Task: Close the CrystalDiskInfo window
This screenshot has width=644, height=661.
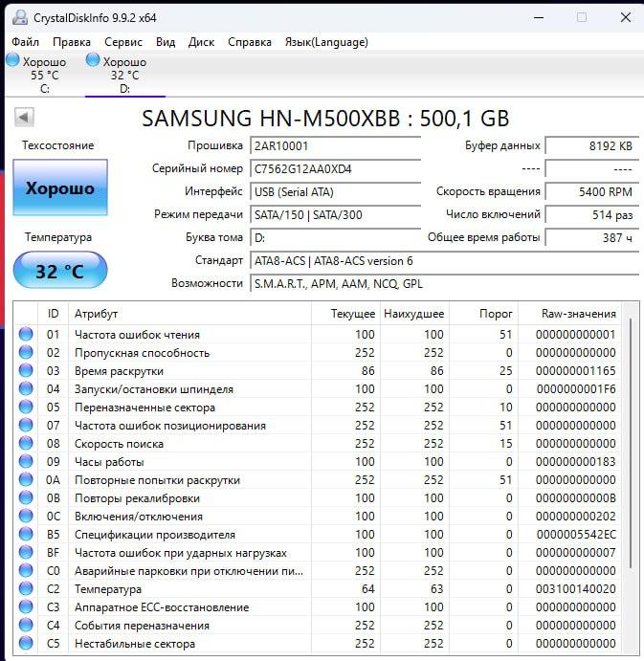Action: [x=626, y=18]
